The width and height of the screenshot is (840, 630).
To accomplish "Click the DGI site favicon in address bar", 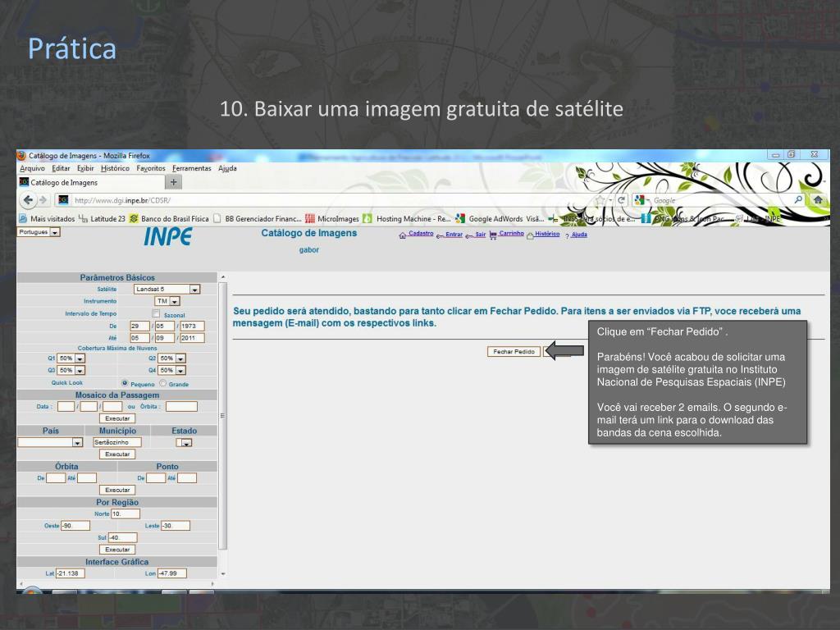I will point(63,200).
